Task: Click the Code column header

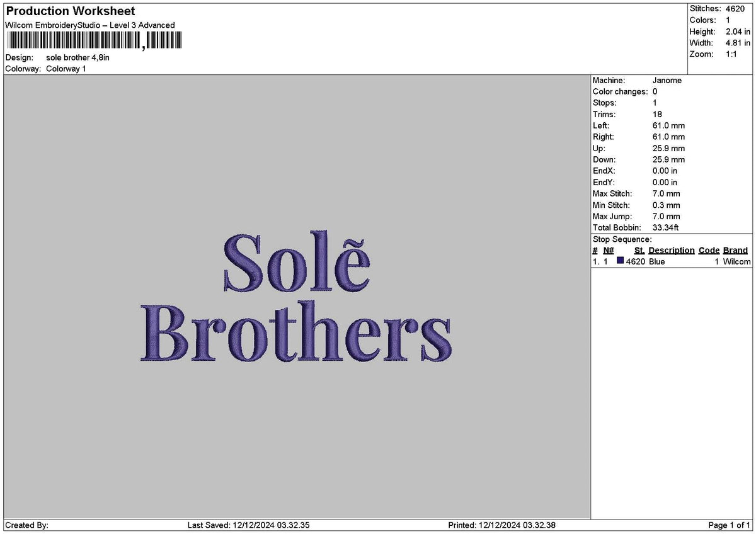Action: (709, 250)
